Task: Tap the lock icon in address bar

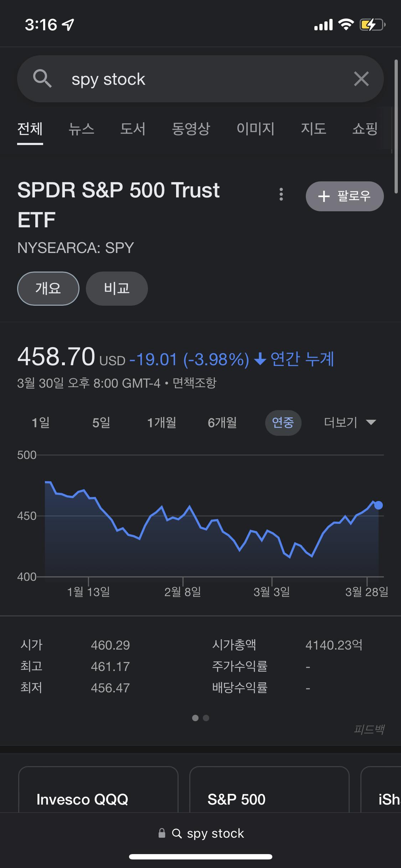Action: (x=162, y=833)
